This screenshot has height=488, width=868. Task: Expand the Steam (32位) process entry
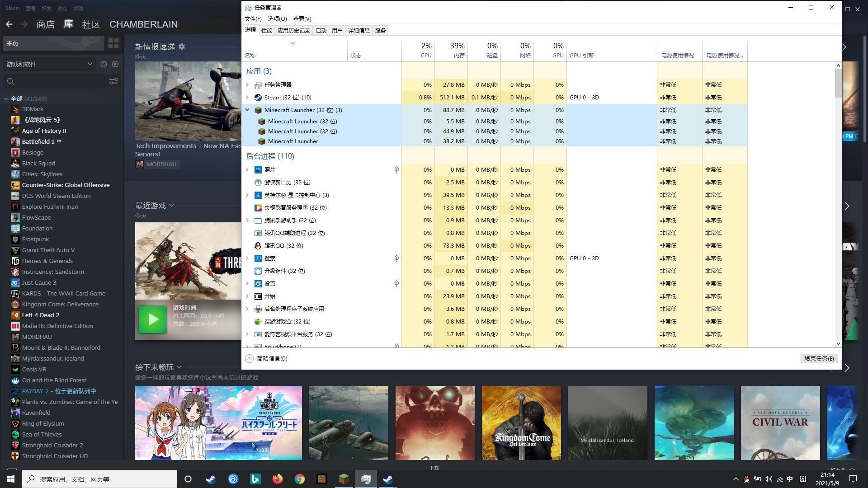[247, 97]
